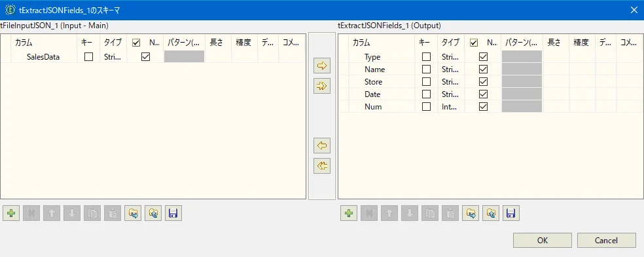Click the length cell for Num row
This screenshot has width=644, height=257.
[x=556, y=106]
